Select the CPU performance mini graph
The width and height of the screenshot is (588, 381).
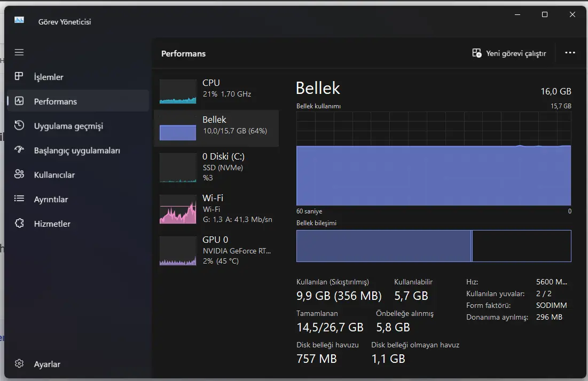tap(178, 91)
